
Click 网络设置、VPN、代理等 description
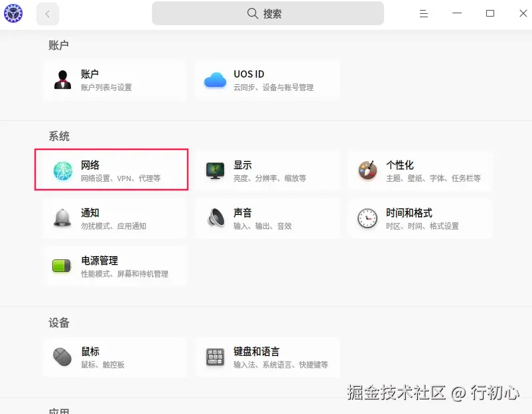click(x=121, y=178)
